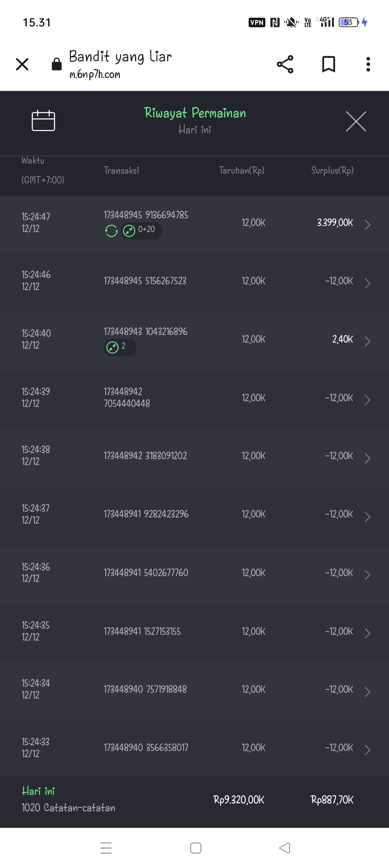Tap the free spin 0+20 badge
The width and height of the screenshot is (389, 868).
[141, 230]
